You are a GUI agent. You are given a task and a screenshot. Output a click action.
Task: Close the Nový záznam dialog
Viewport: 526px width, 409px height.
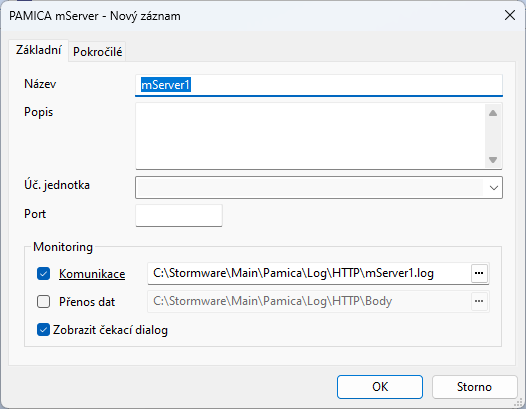(510, 15)
